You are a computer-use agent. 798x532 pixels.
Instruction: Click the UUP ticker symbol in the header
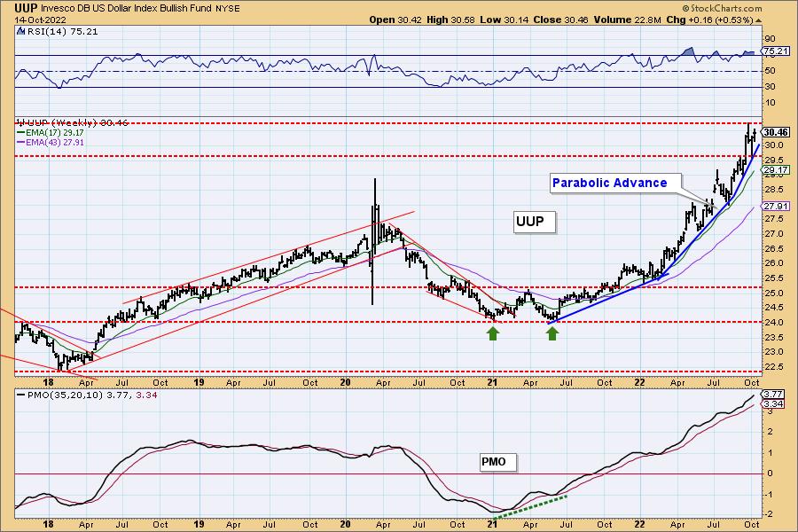tap(26, 8)
